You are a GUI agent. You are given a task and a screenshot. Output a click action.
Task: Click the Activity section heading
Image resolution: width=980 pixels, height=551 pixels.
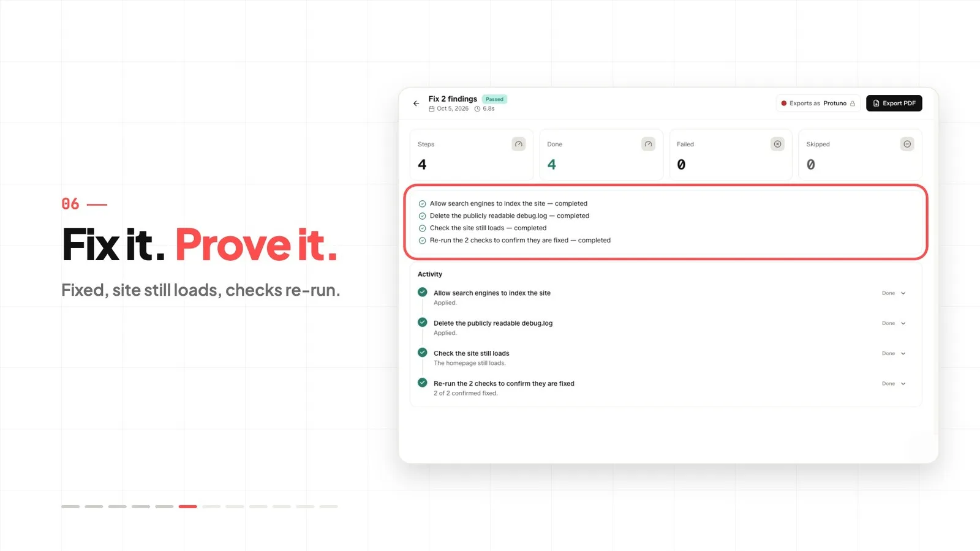(430, 274)
